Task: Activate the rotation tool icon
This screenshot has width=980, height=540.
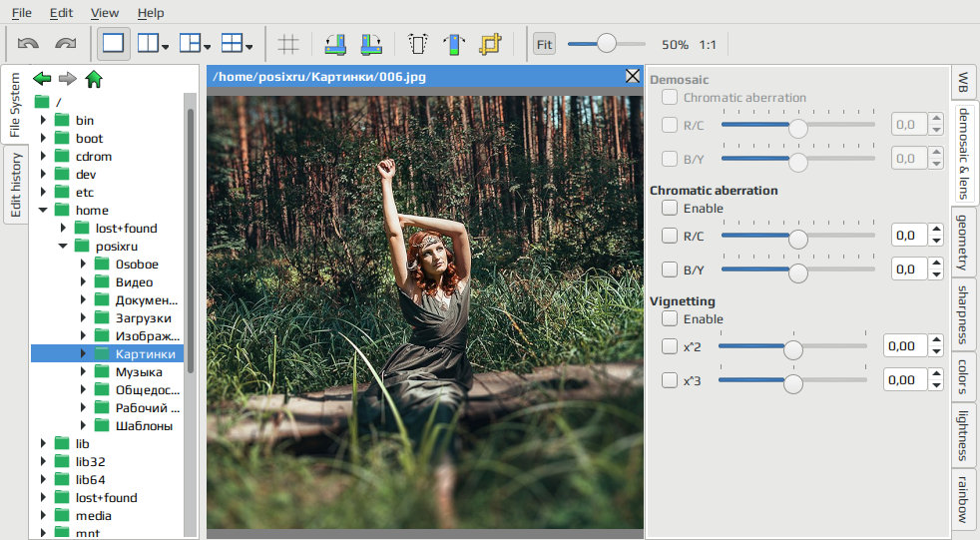Action: [454, 44]
